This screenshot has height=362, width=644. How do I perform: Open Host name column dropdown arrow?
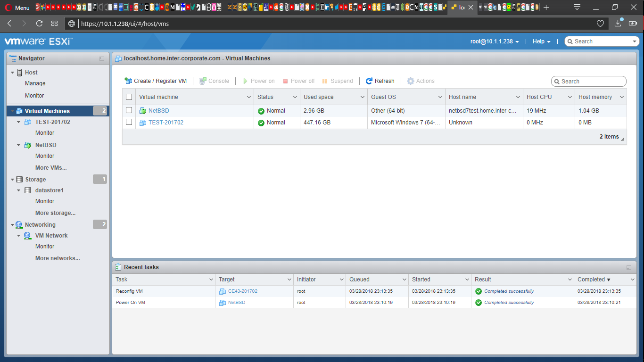point(518,97)
